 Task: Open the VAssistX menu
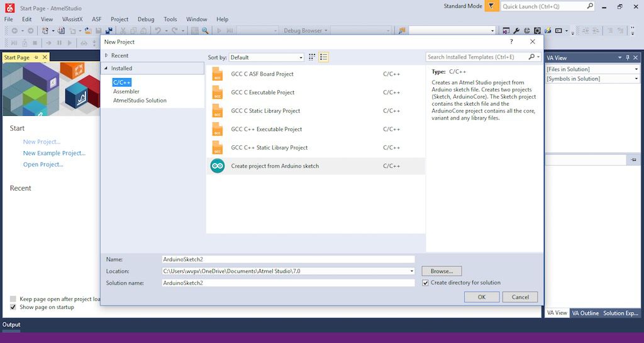(x=72, y=20)
